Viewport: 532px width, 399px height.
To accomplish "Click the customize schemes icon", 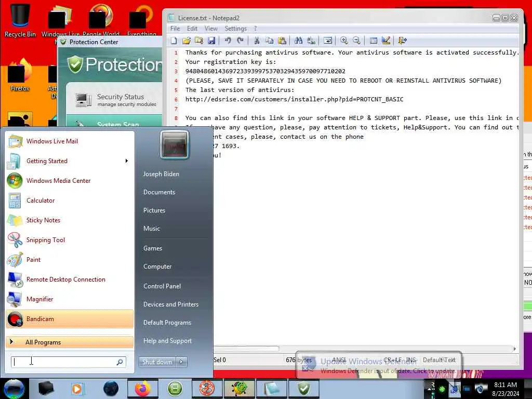I will 386,41.
